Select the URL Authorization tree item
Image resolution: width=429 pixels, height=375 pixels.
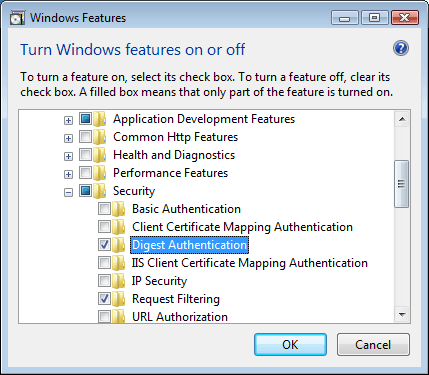click(180, 317)
